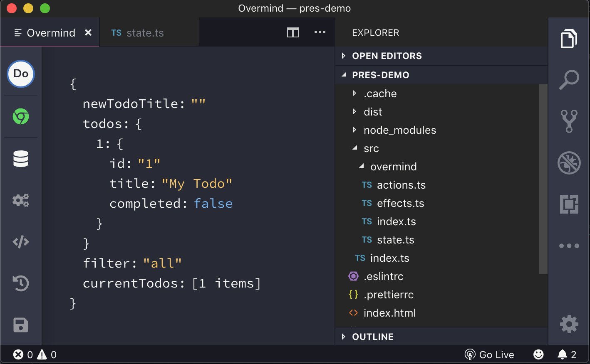Open notifications bell showing 2
Screen dimensions: 590x364
pos(567,354)
